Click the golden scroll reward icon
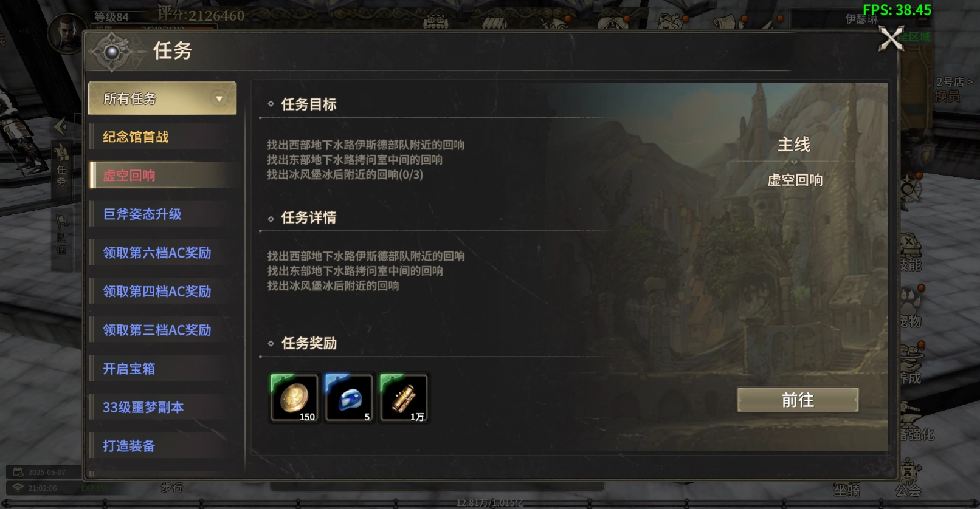 tap(404, 398)
